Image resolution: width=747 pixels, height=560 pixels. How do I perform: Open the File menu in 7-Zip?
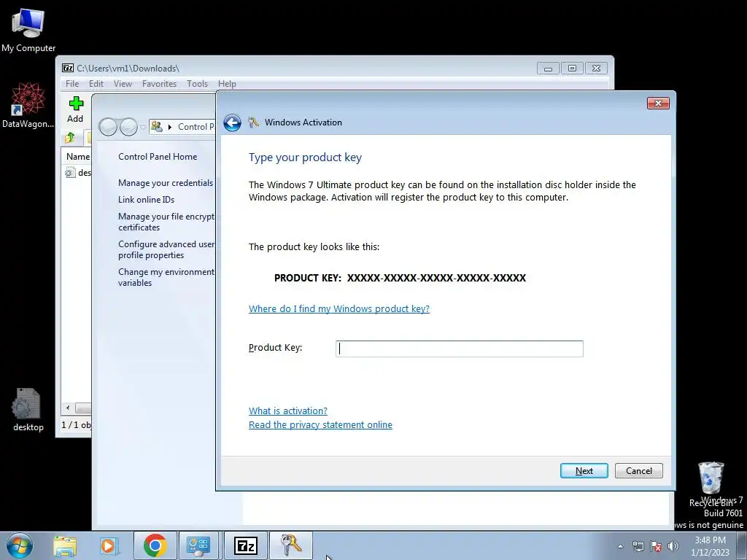[72, 84]
